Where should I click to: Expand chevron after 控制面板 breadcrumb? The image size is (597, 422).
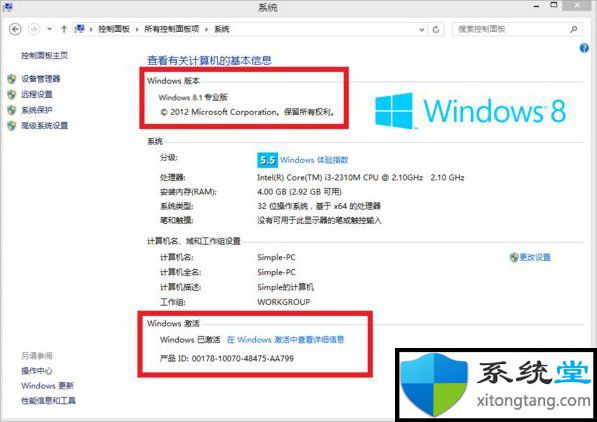137,29
